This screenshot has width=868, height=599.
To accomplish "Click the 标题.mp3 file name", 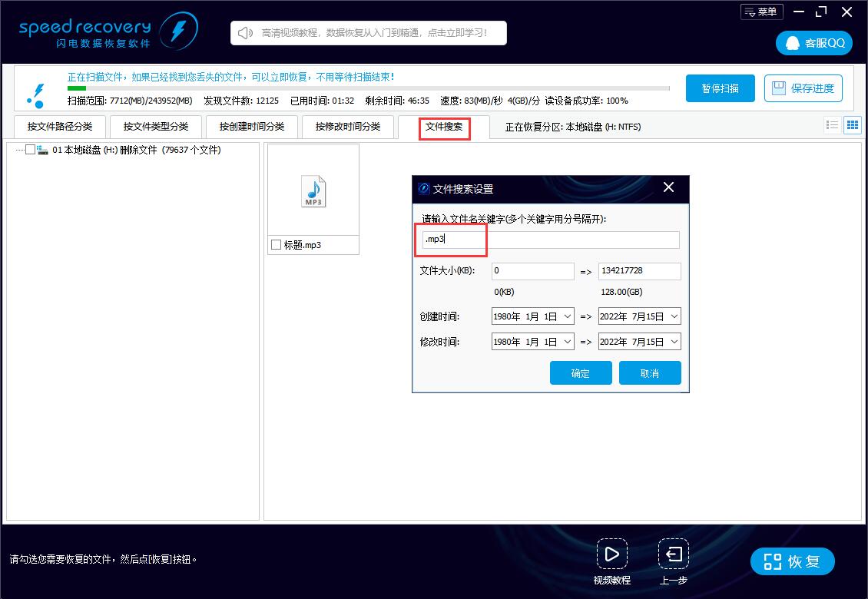I will pyautogui.click(x=302, y=245).
